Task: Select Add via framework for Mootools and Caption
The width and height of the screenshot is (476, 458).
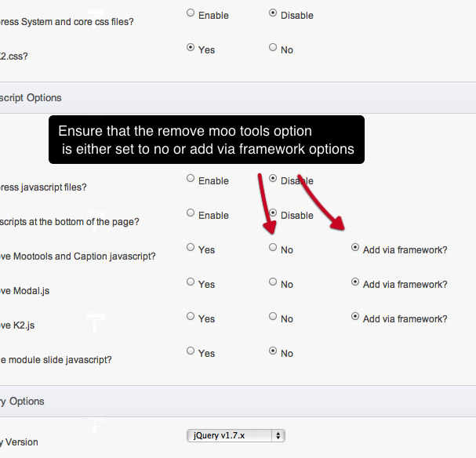Action: (x=355, y=247)
